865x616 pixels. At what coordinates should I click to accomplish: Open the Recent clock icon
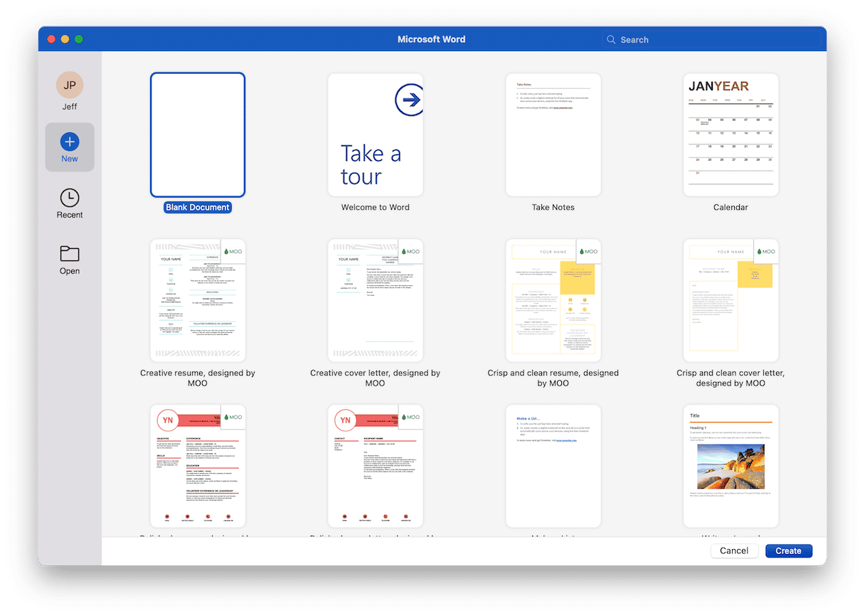[70, 198]
